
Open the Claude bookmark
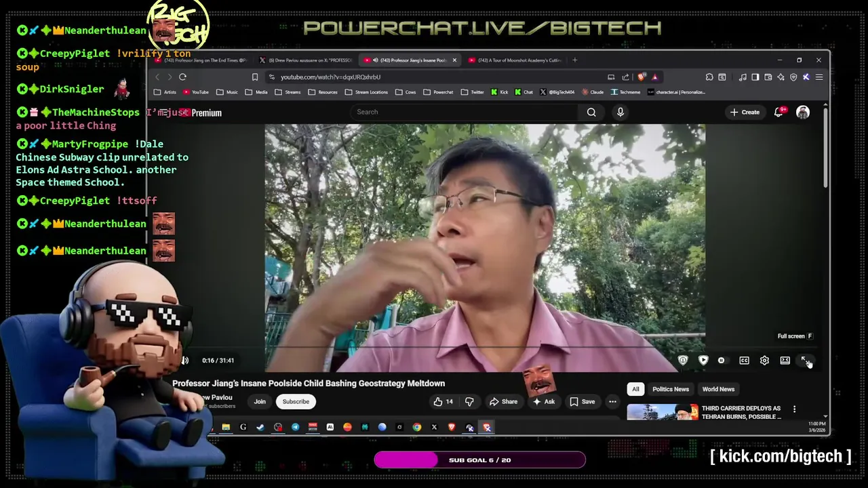click(x=592, y=92)
